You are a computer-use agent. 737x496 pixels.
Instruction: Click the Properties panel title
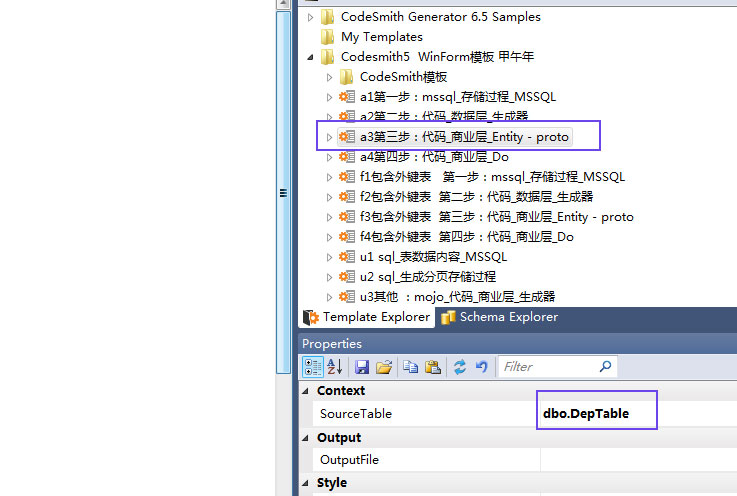pos(332,344)
